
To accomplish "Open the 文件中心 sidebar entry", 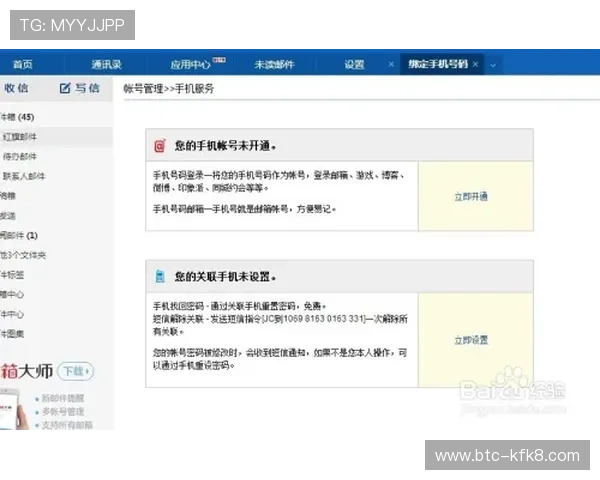I will pyautogui.click(x=12, y=314).
